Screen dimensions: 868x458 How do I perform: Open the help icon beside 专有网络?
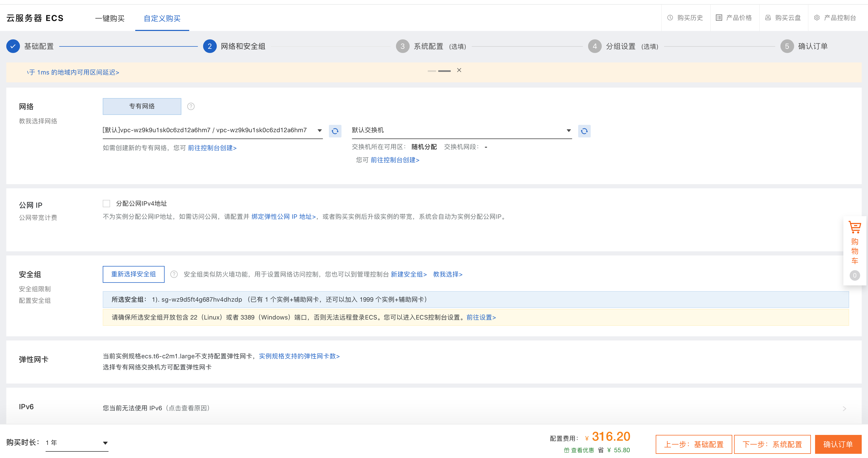(191, 106)
